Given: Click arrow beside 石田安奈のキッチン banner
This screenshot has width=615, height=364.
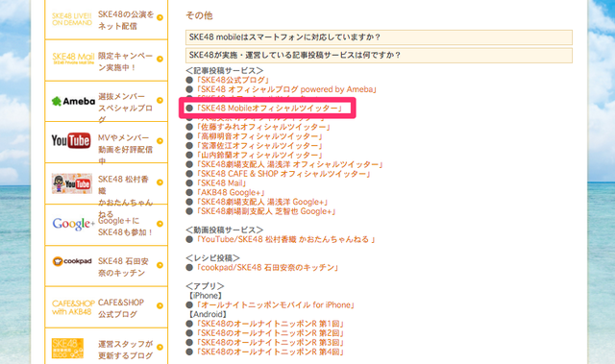Looking at the screenshot, I should pos(160,265).
